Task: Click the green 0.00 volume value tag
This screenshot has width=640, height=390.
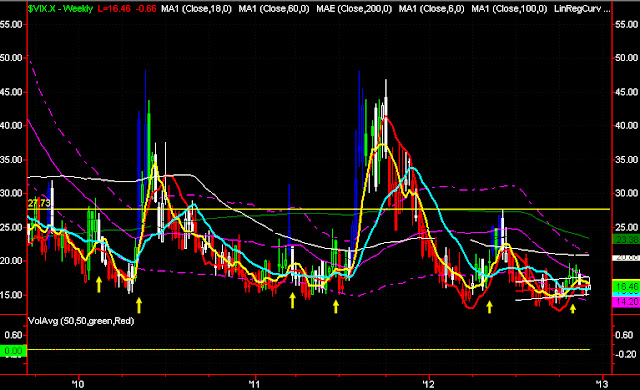Action: [13, 351]
